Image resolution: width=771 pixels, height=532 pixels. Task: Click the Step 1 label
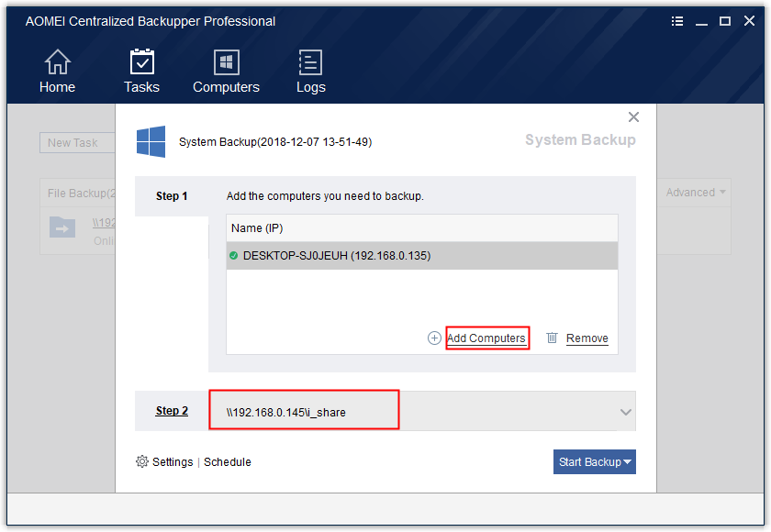[172, 196]
